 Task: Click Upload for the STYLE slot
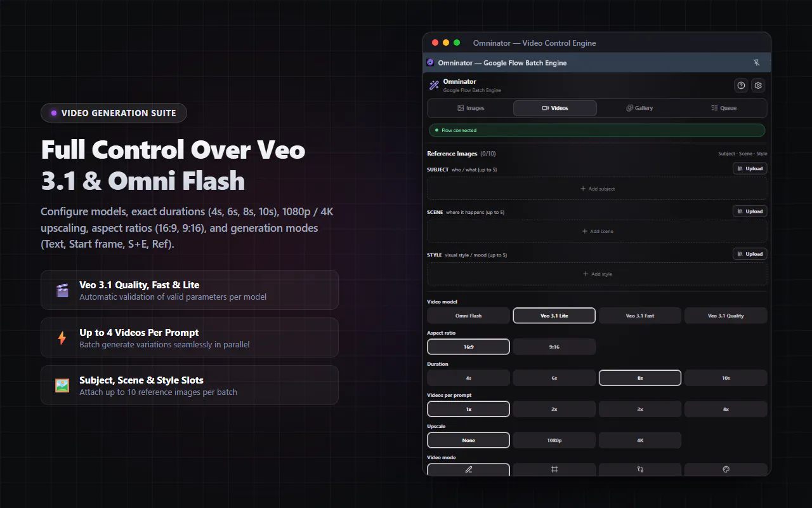750,254
